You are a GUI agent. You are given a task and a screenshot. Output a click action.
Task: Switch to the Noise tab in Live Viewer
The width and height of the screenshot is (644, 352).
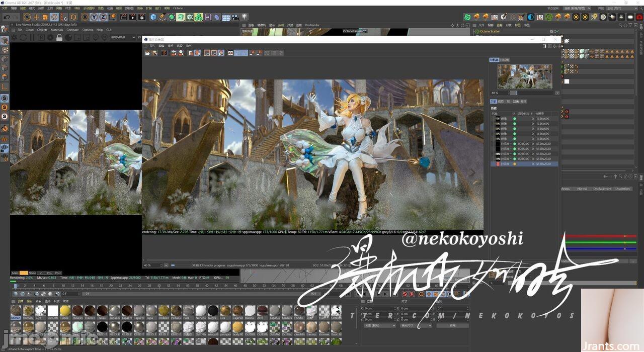click(x=32, y=273)
